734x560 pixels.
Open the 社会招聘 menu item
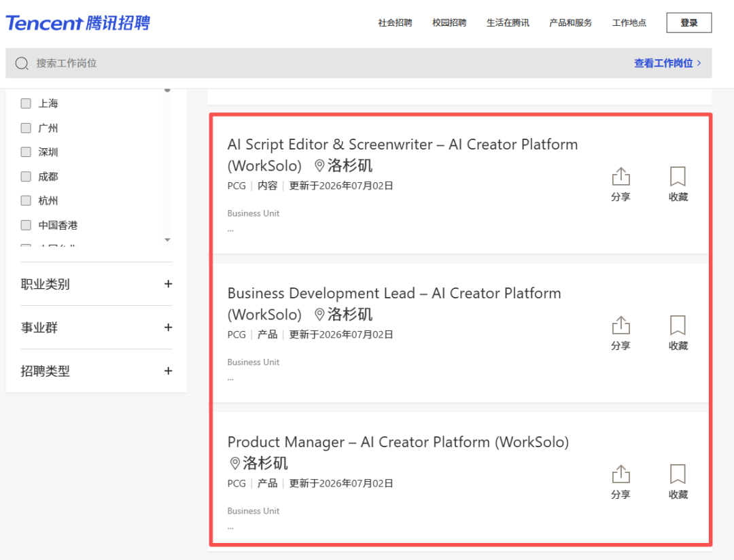pos(395,22)
